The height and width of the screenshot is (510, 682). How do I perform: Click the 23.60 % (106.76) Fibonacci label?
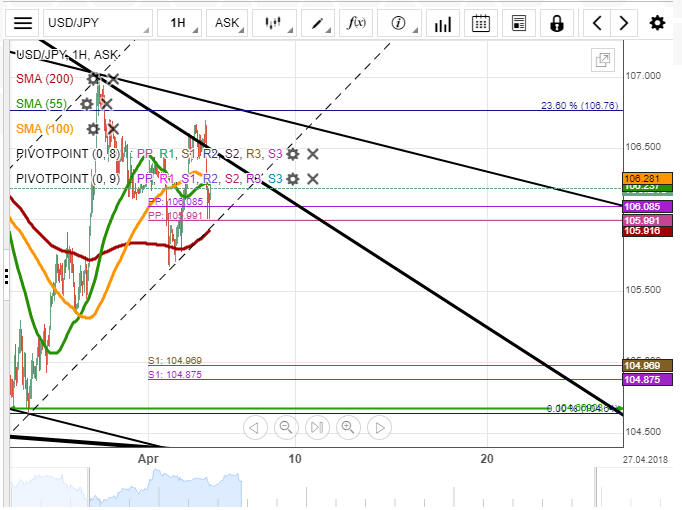pyautogui.click(x=579, y=106)
